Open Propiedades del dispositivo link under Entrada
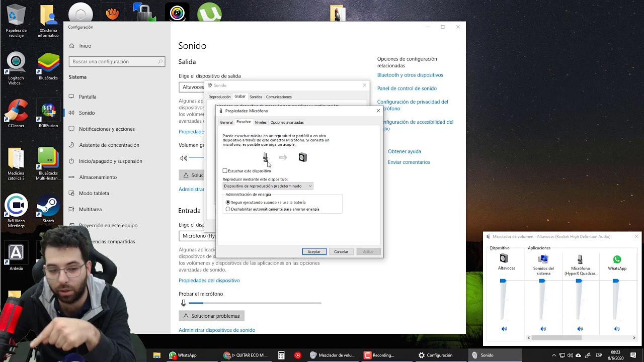Viewport: 644px width, 362px height. [x=209, y=281]
